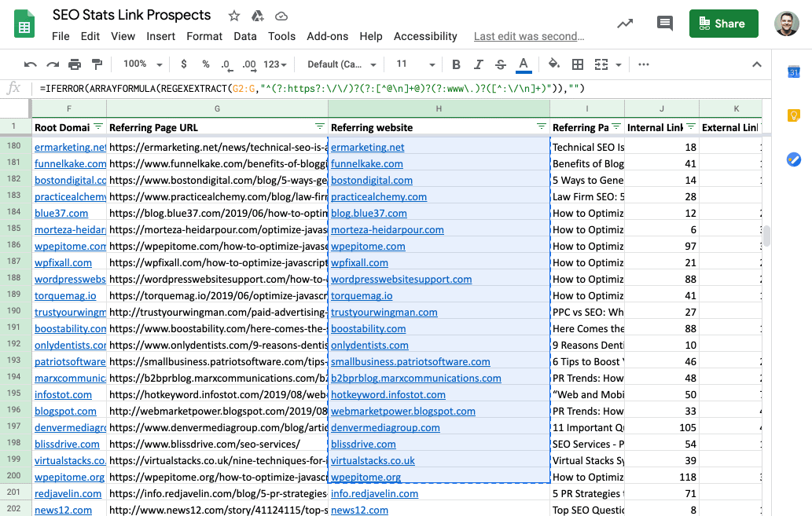Open the Format menu
The width and height of the screenshot is (812, 516).
(204, 36)
